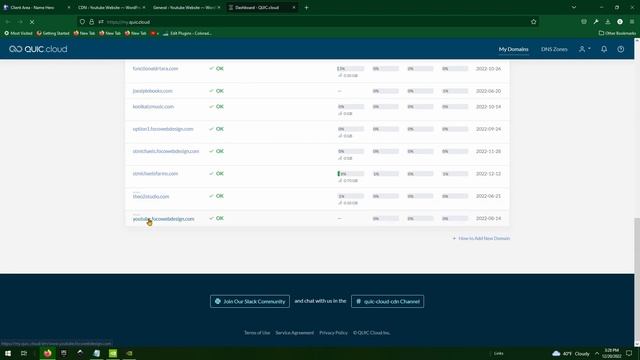Open the domain dated 2022-12-12
Image resolution: width=640 pixels, height=360 pixels.
coord(155,173)
